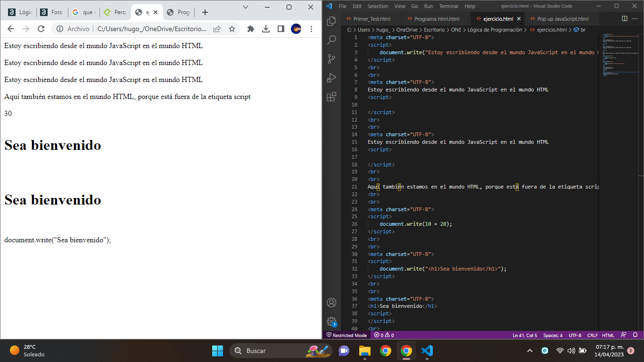Open the View menu in VS Code

point(400,6)
